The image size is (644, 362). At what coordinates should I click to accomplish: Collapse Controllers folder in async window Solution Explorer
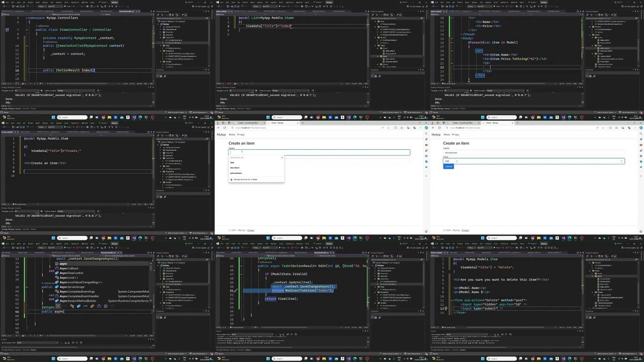click(161, 279)
